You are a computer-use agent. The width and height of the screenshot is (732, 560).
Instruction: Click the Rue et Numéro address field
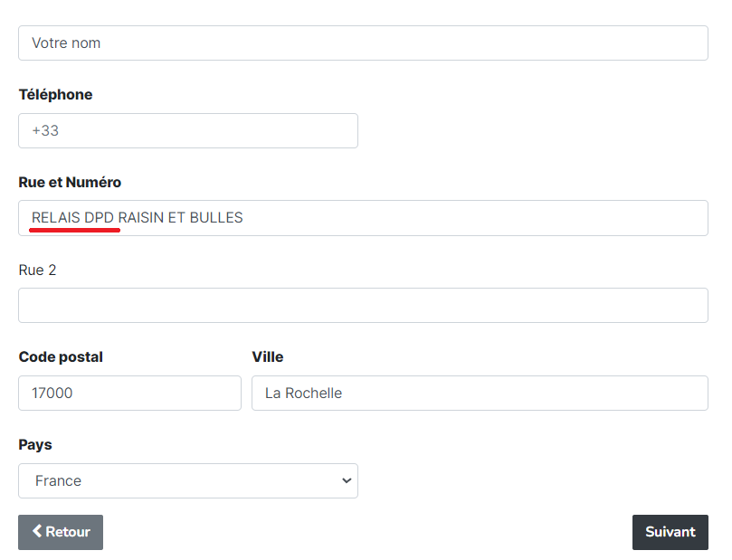coord(363,218)
